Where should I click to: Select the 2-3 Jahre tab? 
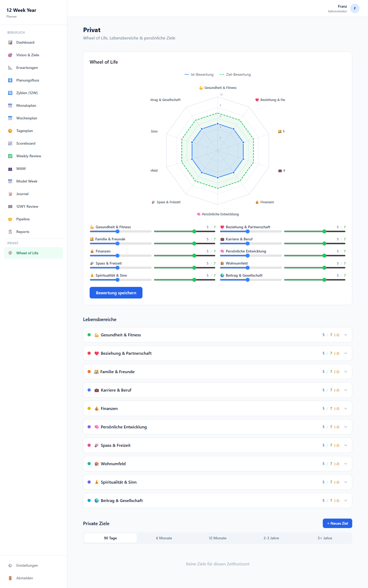point(271,538)
